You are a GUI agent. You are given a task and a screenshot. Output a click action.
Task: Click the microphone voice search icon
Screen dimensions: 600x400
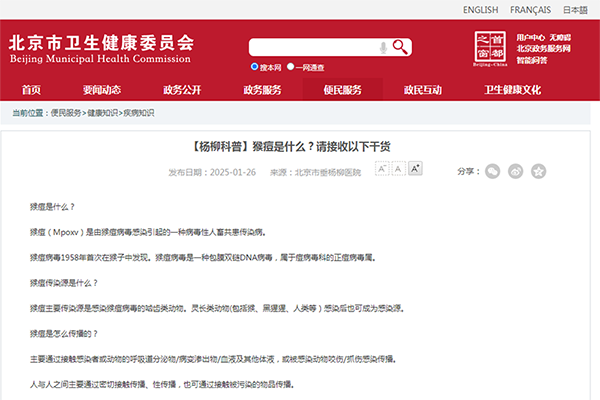pyautogui.click(x=383, y=47)
